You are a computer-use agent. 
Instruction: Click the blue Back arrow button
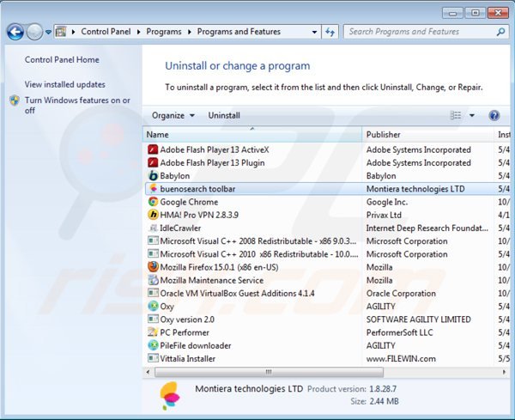tap(15, 32)
